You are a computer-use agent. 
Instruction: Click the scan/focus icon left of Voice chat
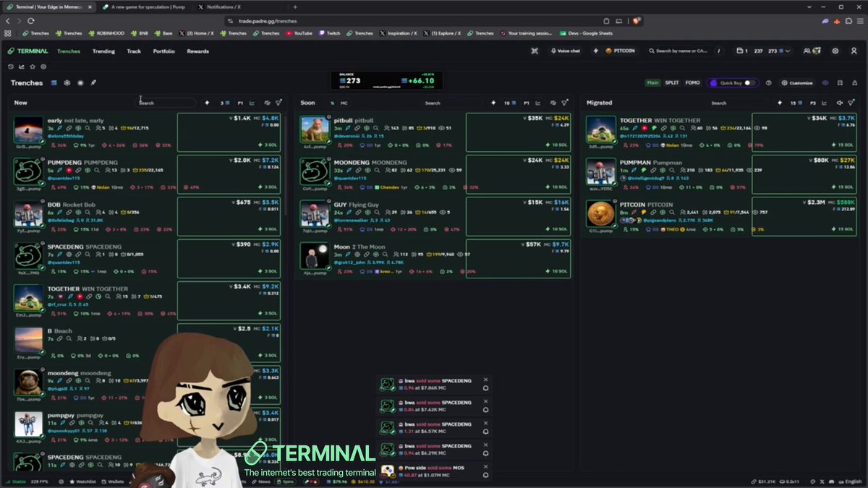535,51
